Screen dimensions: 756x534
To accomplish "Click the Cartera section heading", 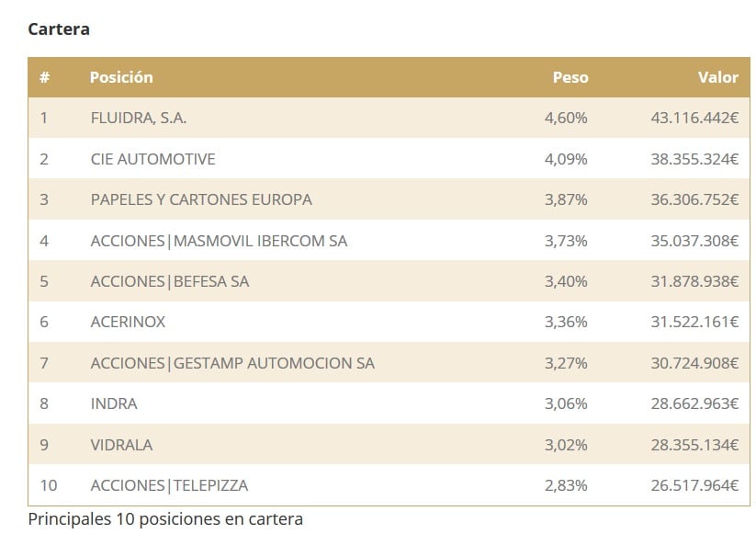I will [59, 28].
